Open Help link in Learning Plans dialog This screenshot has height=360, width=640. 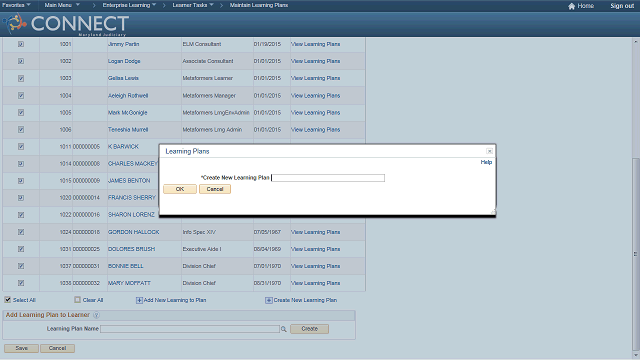click(x=486, y=162)
